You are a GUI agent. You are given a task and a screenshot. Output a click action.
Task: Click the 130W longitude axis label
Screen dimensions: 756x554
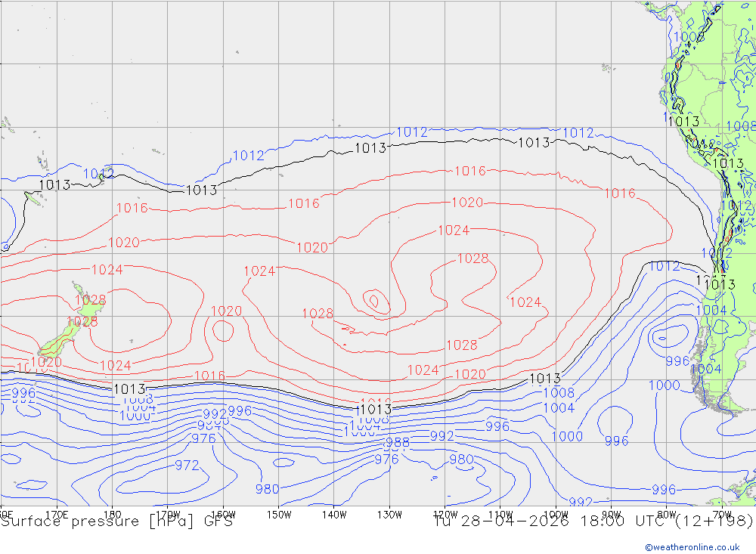pyautogui.click(x=389, y=514)
